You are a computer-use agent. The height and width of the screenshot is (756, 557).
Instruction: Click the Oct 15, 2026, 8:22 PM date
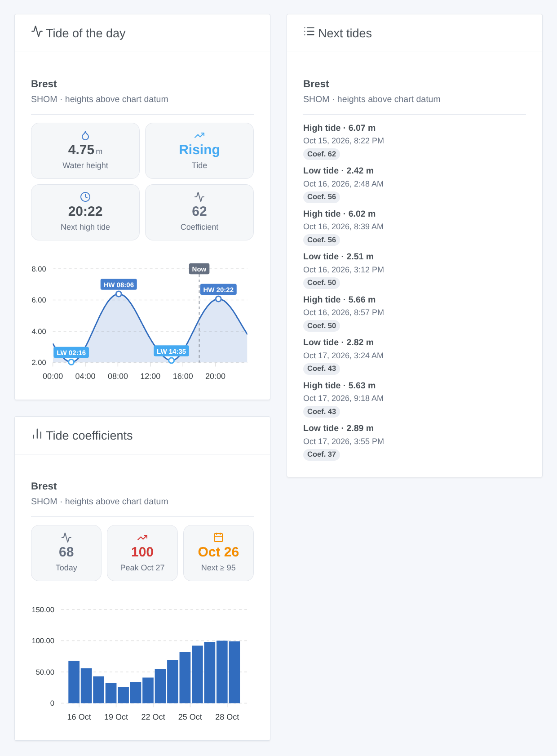click(x=344, y=141)
